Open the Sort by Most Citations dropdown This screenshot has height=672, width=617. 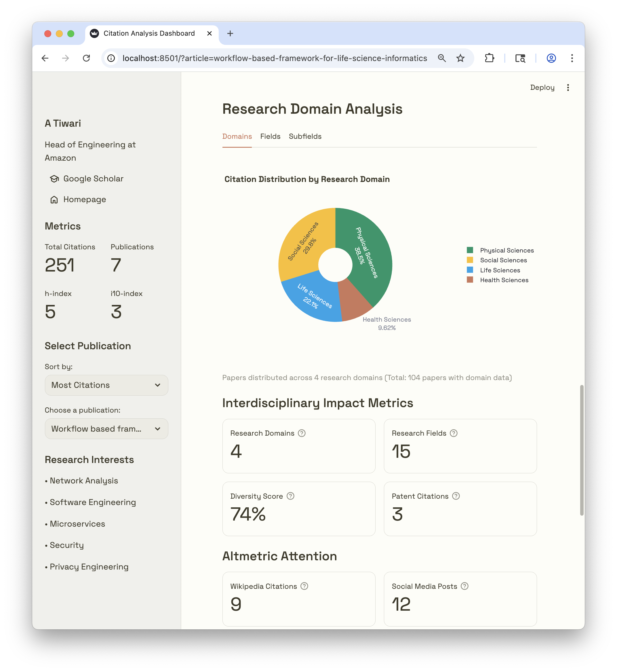point(106,385)
